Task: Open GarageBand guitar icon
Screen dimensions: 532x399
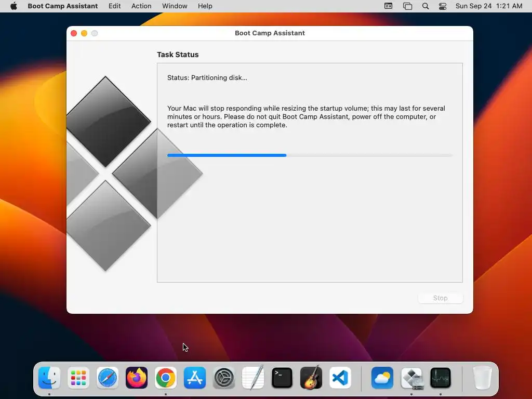Action: [311, 378]
